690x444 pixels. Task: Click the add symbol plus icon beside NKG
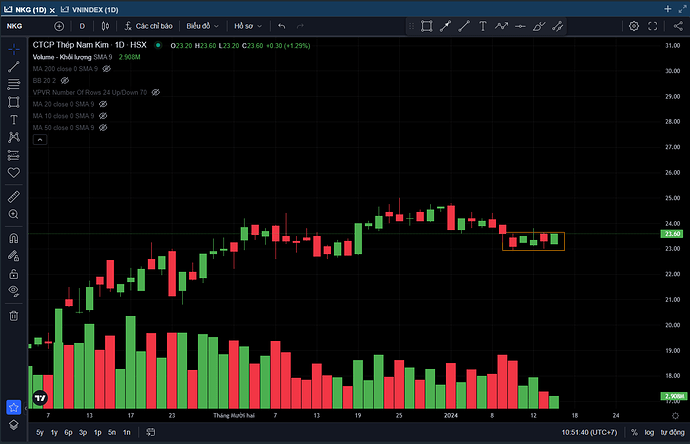[x=59, y=26]
